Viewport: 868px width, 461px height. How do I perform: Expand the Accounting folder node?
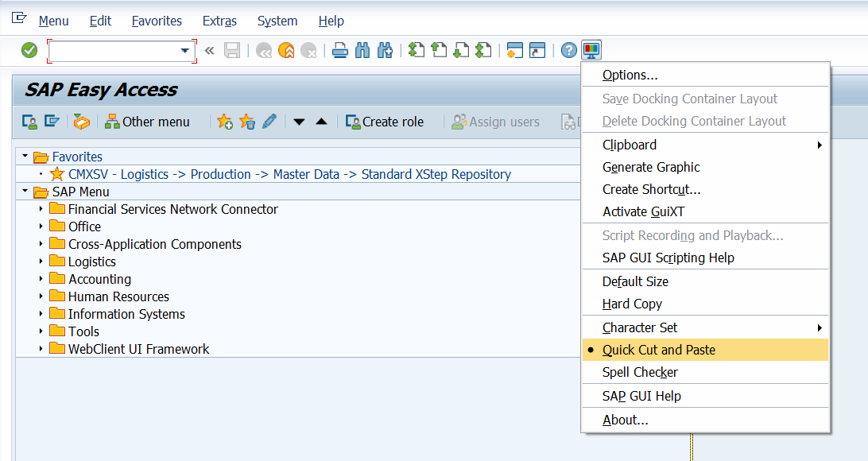(41, 279)
